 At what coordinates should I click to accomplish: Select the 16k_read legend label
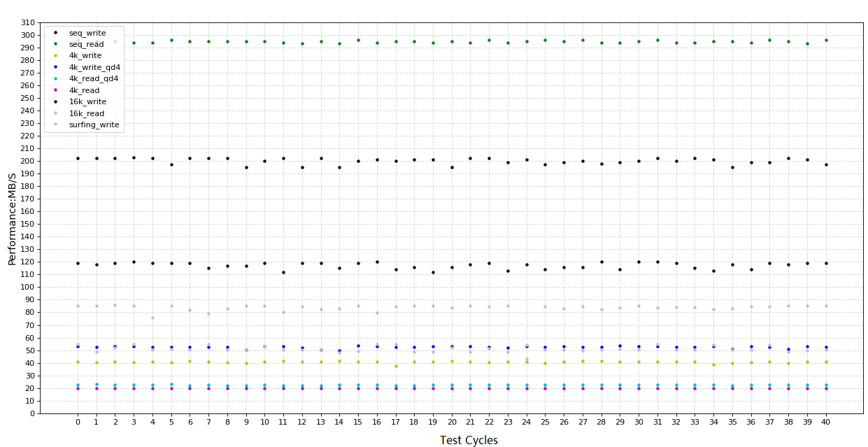pyautogui.click(x=86, y=113)
